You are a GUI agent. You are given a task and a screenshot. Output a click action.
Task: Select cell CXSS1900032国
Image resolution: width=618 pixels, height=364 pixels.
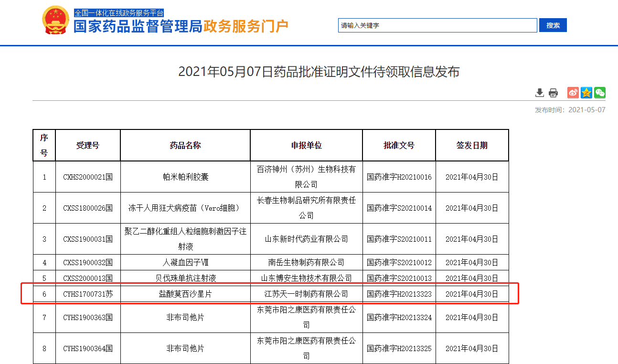click(88, 262)
